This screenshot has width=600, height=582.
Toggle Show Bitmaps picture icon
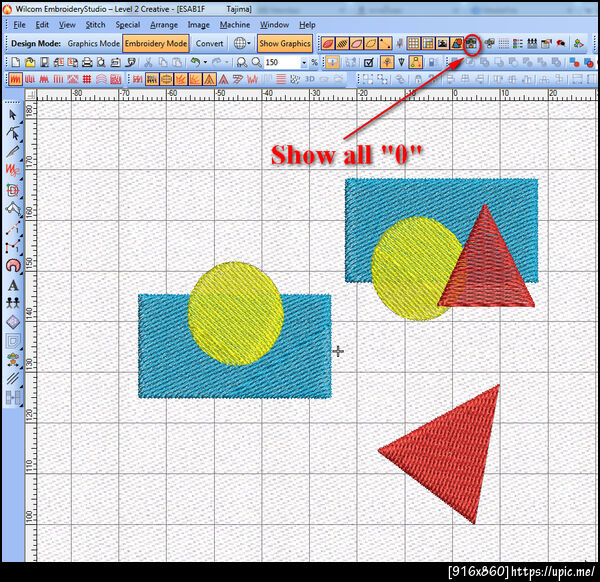pos(442,43)
